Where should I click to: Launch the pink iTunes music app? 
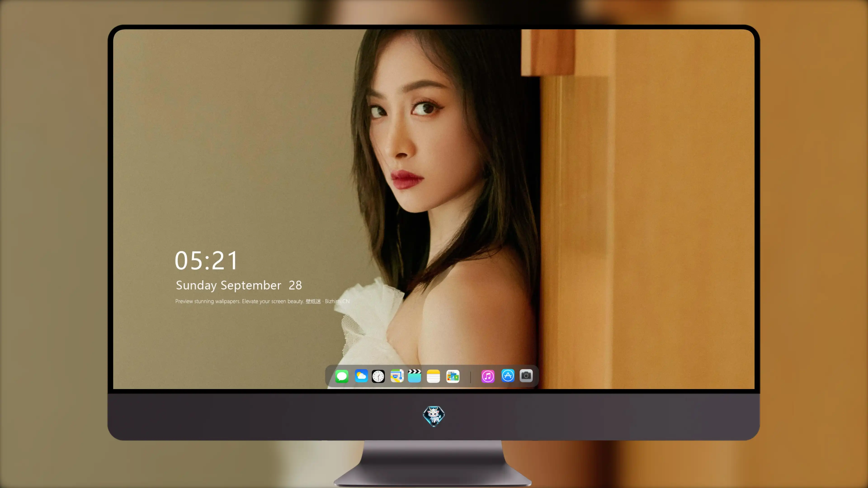(488, 376)
